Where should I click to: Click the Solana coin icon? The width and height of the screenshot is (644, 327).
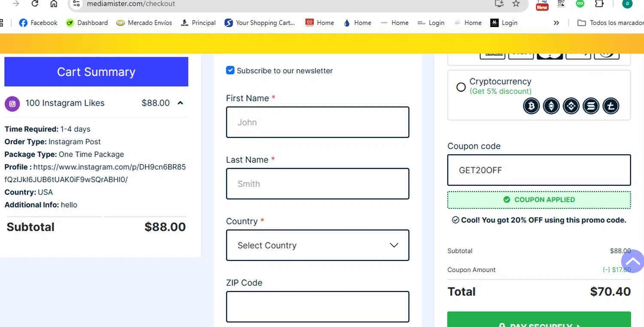pyautogui.click(x=591, y=106)
